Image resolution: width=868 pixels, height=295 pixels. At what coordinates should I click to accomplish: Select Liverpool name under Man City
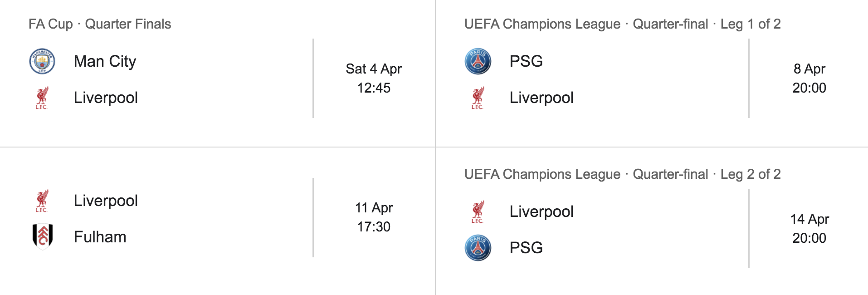point(106,98)
